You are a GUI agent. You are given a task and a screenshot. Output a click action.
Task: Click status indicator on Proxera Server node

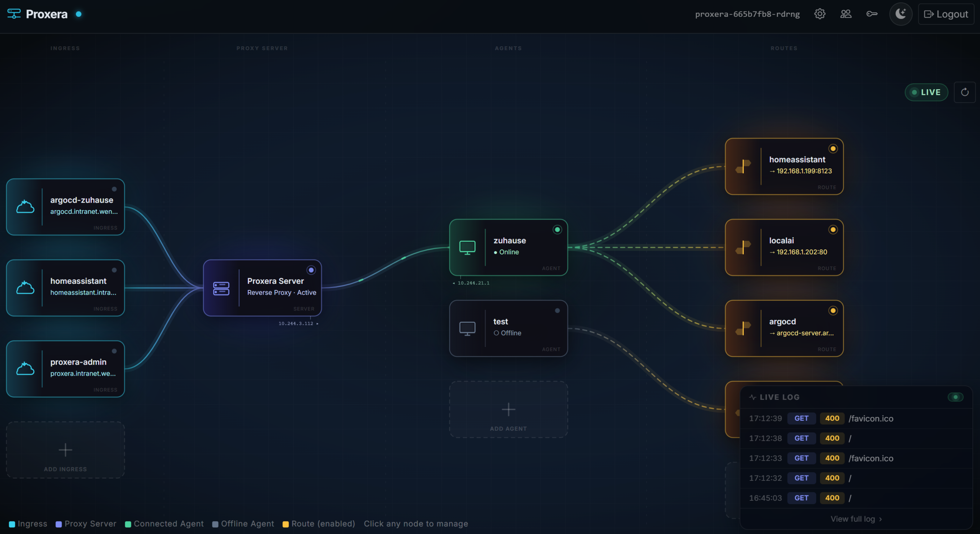pyautogui.click(x=311, y=270)
